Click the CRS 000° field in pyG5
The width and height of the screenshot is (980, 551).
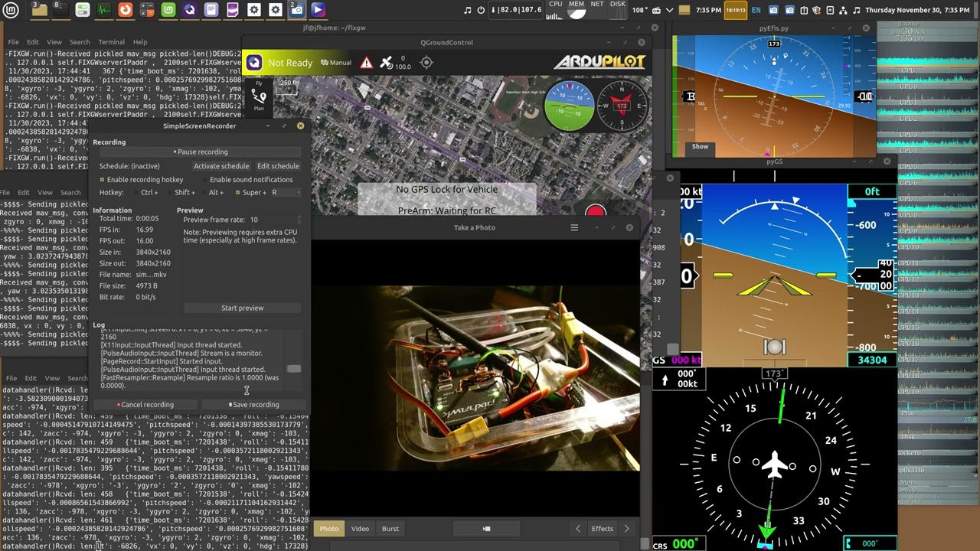(676, 544)
